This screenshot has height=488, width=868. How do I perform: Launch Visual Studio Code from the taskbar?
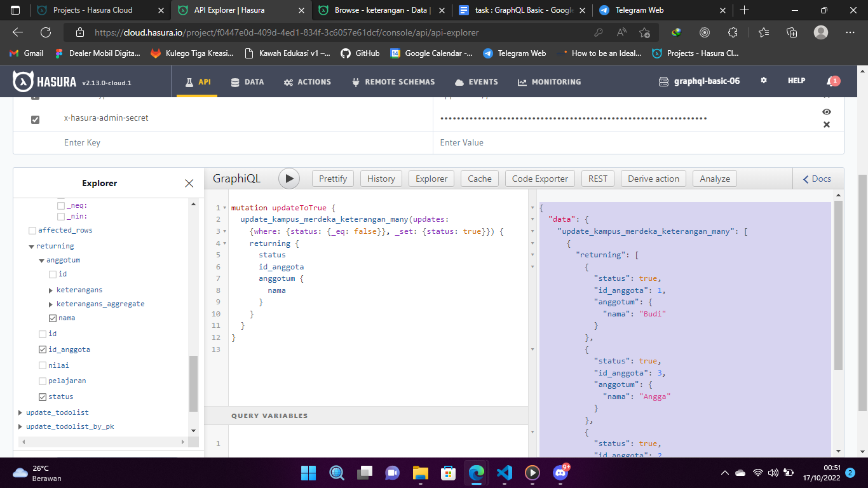(x=503, y=473)
